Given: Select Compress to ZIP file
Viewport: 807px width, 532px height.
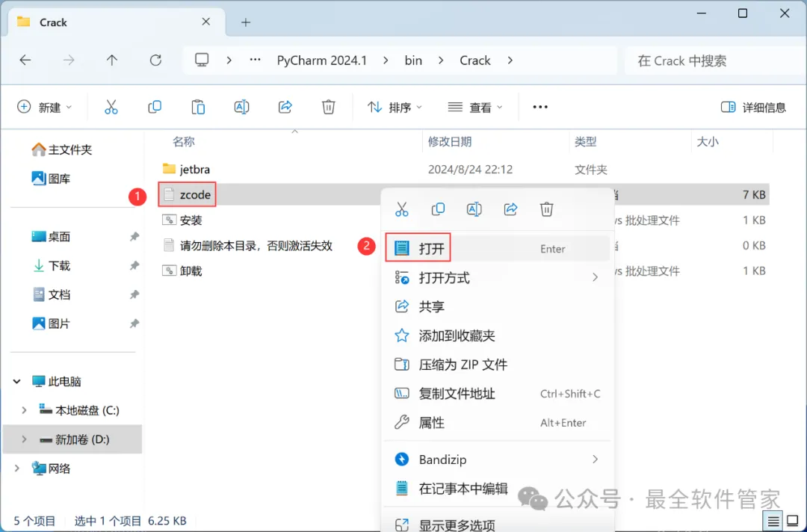Looking at the screenshot, I should (x=497, y=365).
